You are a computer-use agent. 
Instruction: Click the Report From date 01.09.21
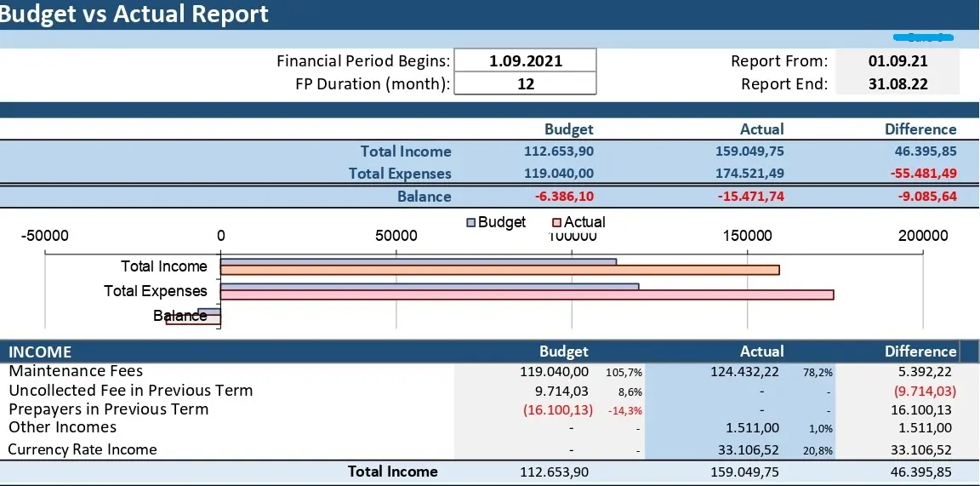pyautogui.click(x=897, y=61)
